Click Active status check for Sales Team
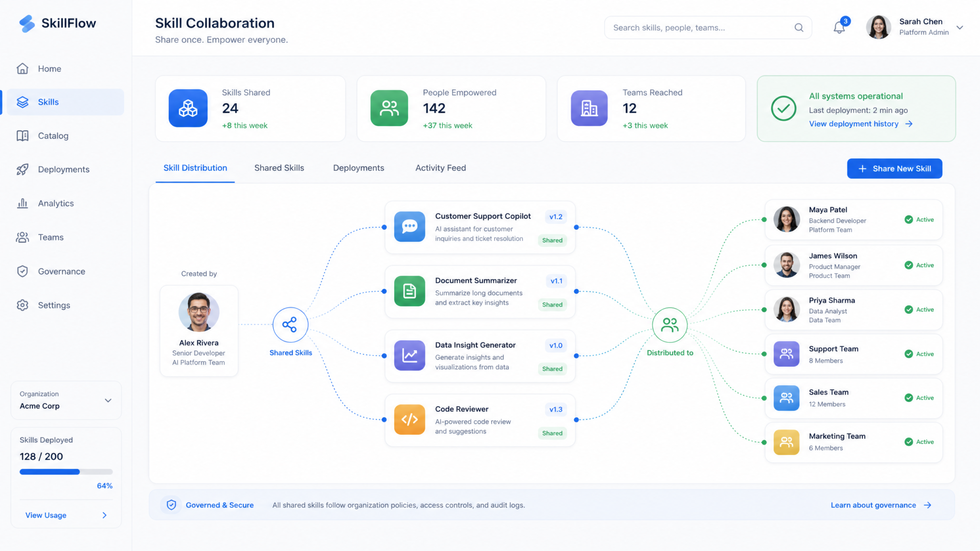980x551 pixels. click(x=909, y=398)
